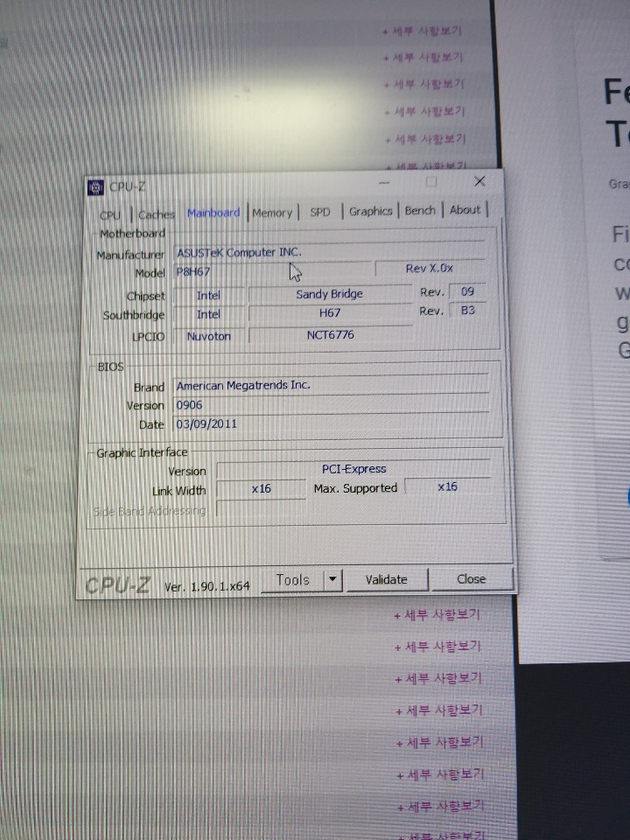Click the Link Width x16 value
Image resolution: width=630 pixels, height=840 pixels.
coord(261,488)
